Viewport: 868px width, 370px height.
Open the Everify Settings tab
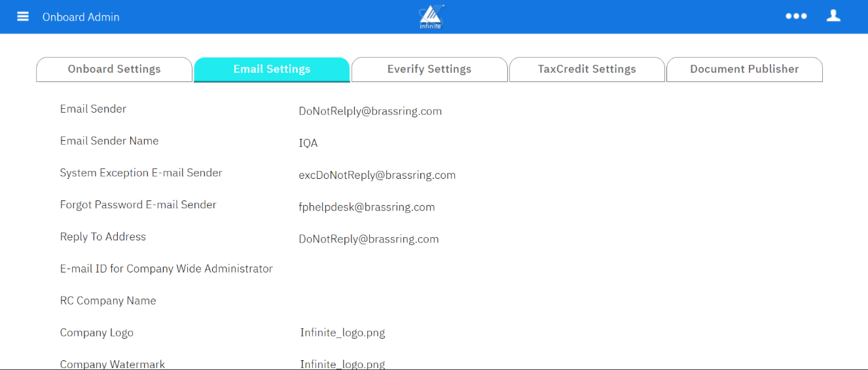[429, 69]
